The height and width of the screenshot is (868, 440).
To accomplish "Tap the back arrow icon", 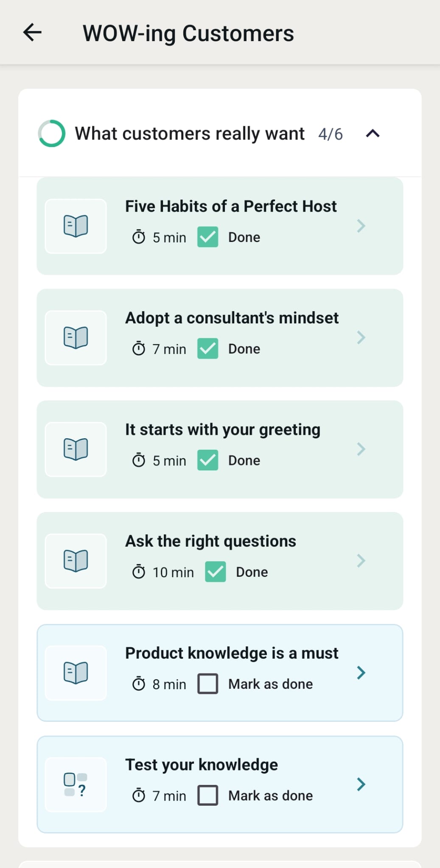I will (x=32, y=33).
